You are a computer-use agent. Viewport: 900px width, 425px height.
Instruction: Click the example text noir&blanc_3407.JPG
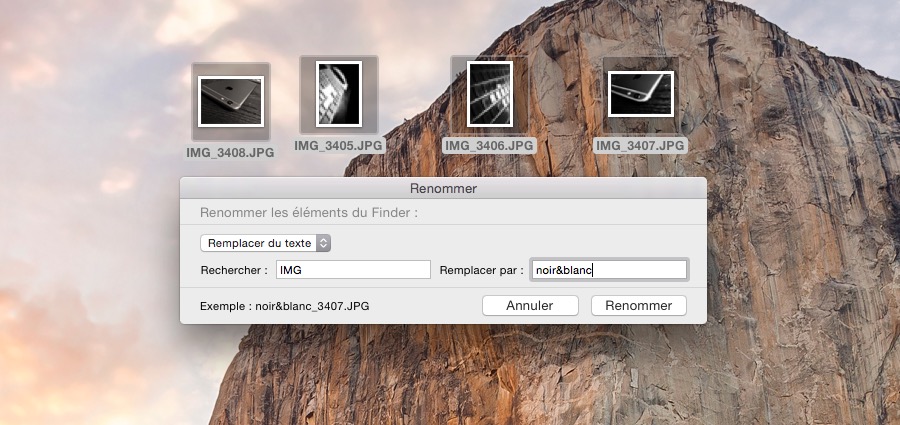click(x=312, y=306)
